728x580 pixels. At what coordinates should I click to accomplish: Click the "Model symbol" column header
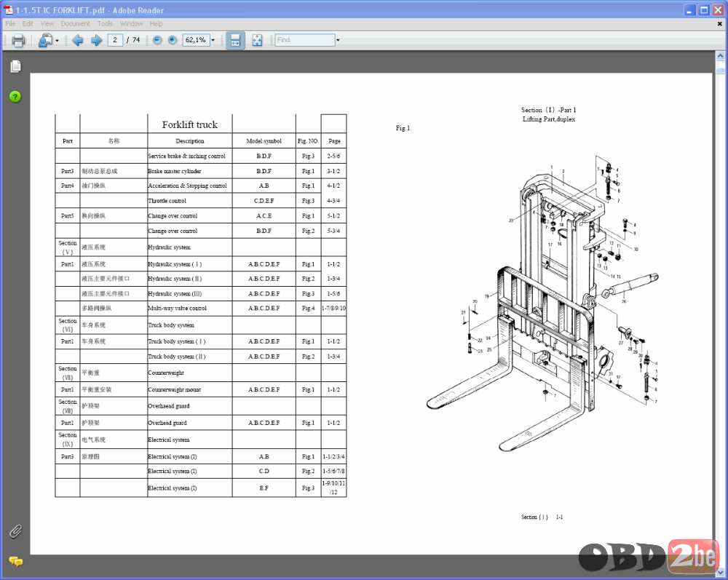click(264, 141)
